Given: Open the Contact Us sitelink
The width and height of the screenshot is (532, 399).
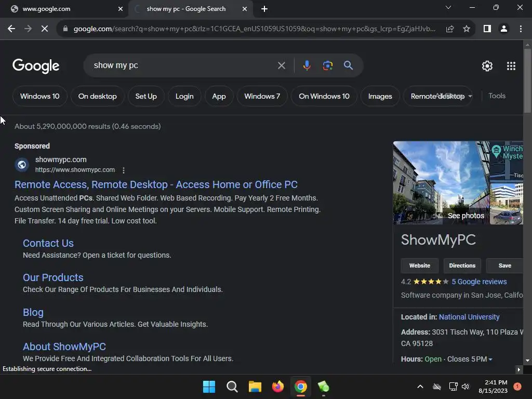Looking at the screenshot, I should pos(48,243).
